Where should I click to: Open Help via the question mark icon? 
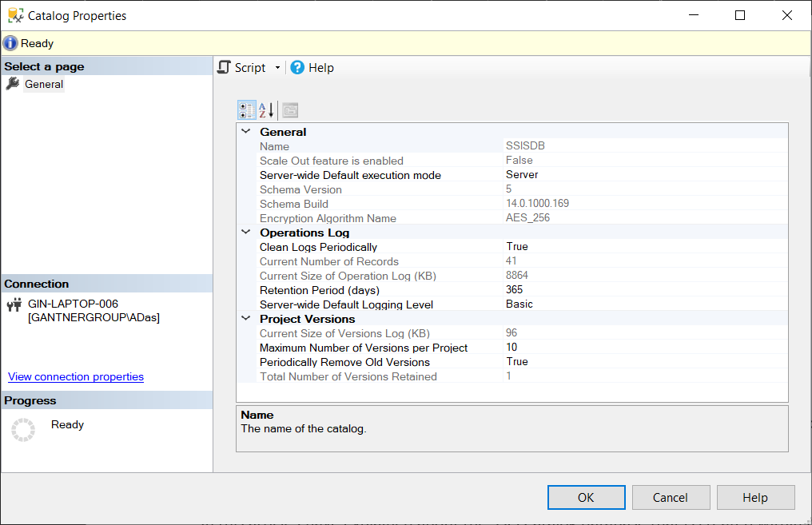coord(297,67)
